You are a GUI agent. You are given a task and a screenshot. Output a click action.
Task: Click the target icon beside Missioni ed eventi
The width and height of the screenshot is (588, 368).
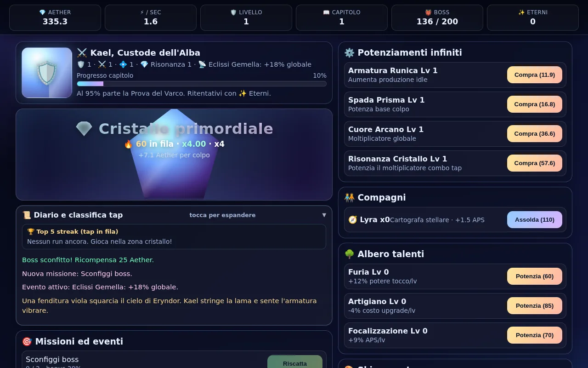(x=27, y=341)
